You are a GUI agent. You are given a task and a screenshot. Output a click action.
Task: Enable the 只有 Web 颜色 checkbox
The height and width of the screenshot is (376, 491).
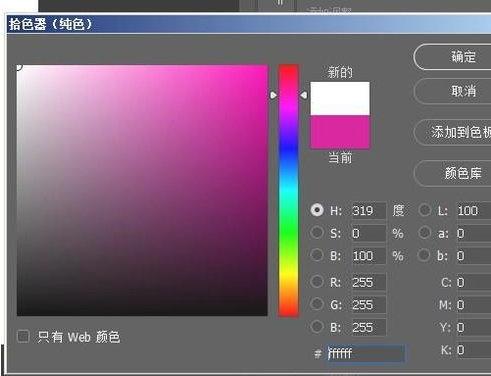pos(23,336)
